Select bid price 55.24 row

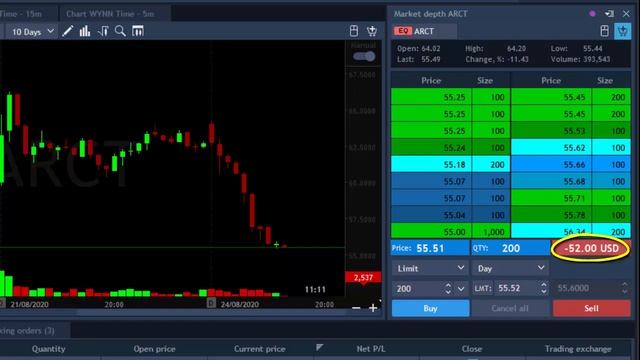click(451, 148)
